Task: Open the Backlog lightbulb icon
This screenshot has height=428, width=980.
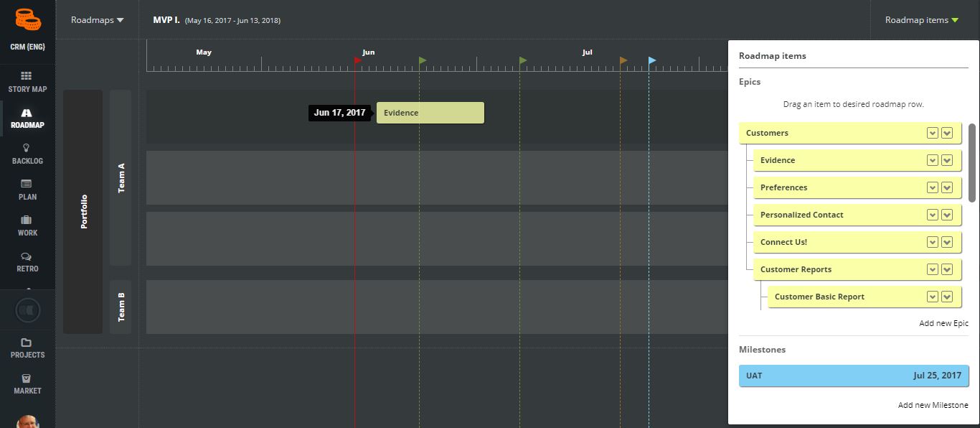Action: pos(27,147)
